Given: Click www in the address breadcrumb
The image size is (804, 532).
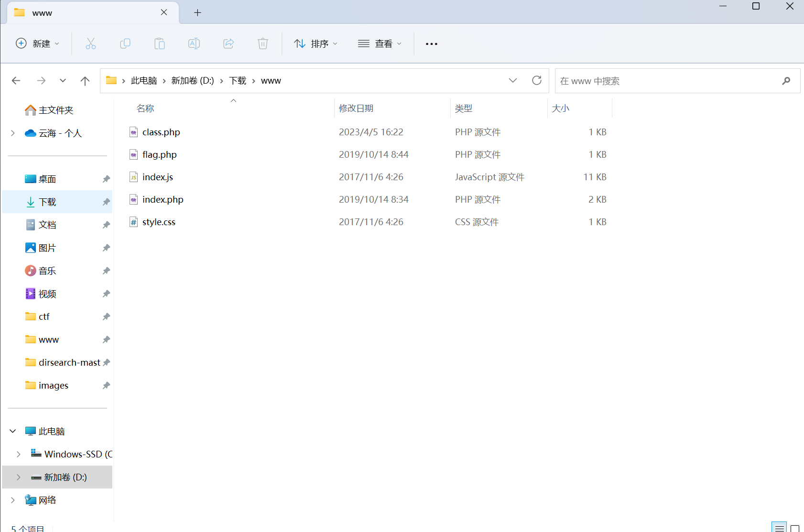Looking at the screenshot, I should point(271,81).
